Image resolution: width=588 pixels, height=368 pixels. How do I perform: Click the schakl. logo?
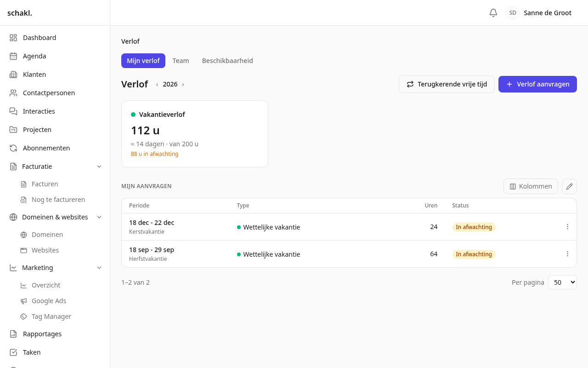click(20, 13)
